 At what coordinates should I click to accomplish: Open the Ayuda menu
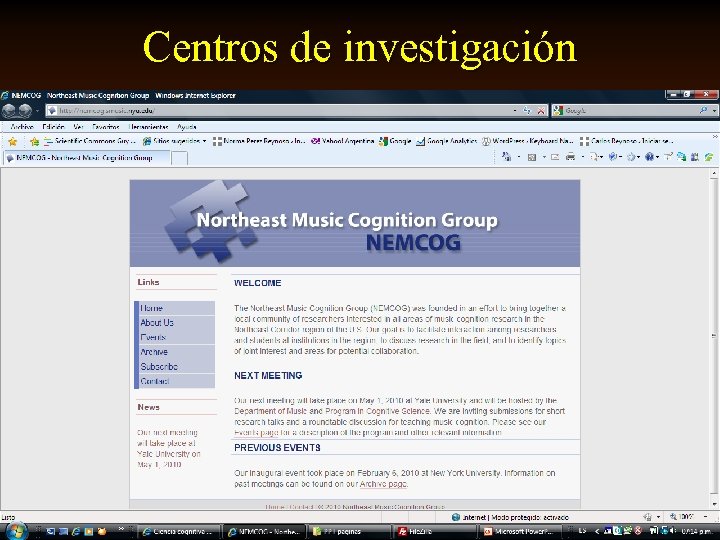point(187,127)
